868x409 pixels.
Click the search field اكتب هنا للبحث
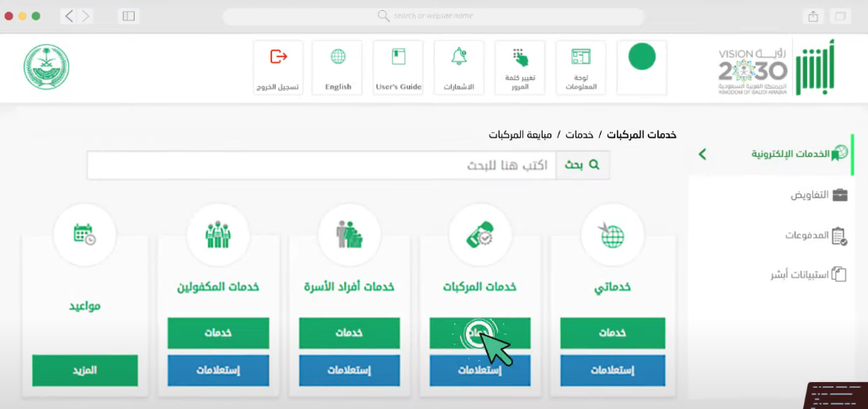pos(320,165)
